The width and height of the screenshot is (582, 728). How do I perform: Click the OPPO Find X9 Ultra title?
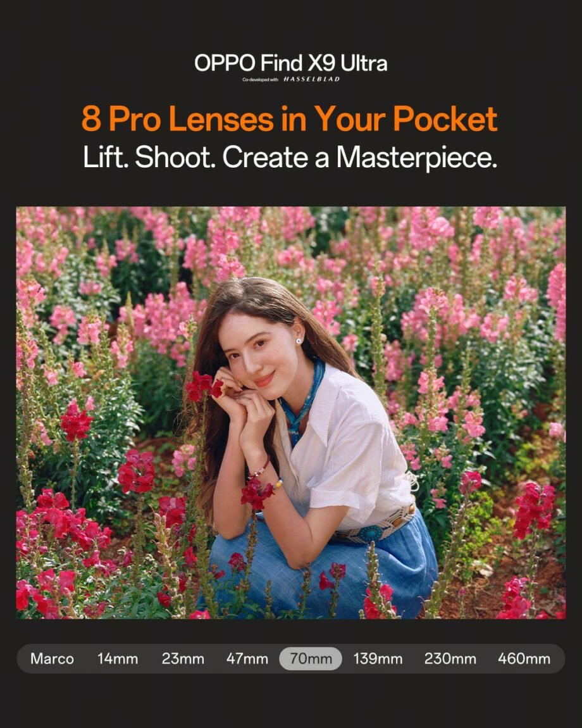[290, 63]
